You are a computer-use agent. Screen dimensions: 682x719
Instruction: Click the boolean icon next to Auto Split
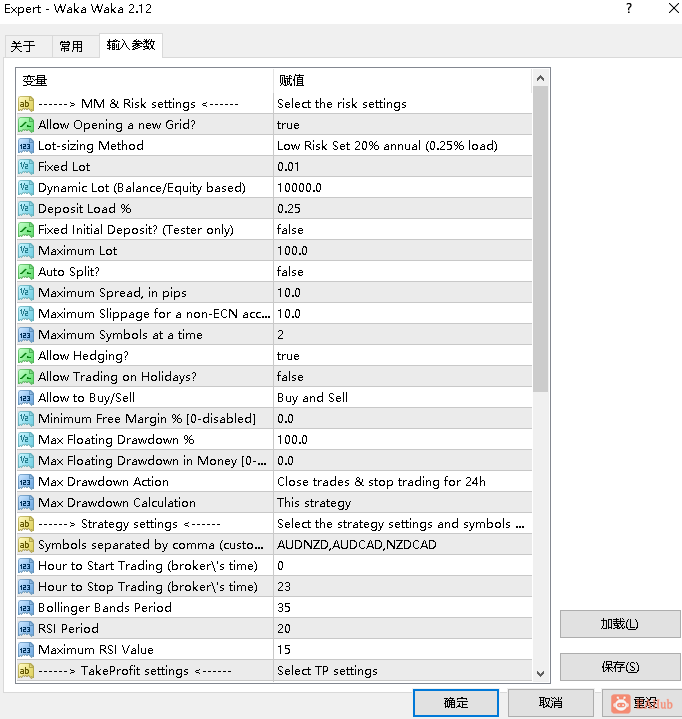click(x=26, y=271)
